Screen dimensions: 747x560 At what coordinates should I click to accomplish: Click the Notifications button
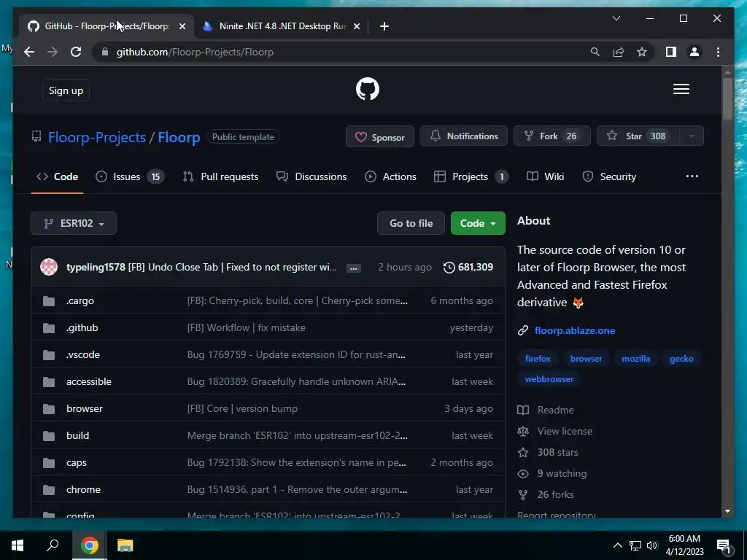point(463,136)
